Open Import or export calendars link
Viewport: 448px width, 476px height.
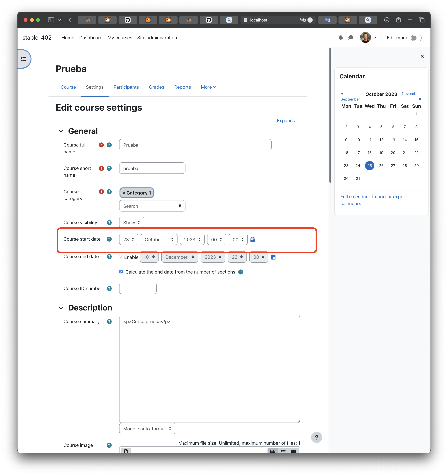(x=373, y=200)
